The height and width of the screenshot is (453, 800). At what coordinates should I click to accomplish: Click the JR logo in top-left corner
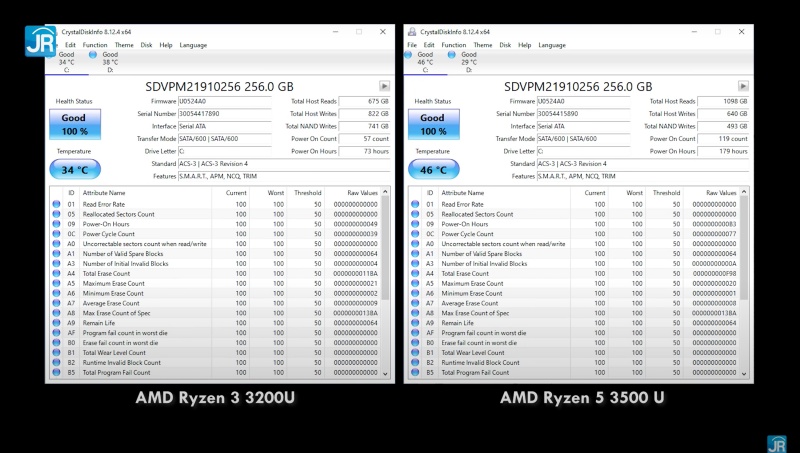(40, 39)
